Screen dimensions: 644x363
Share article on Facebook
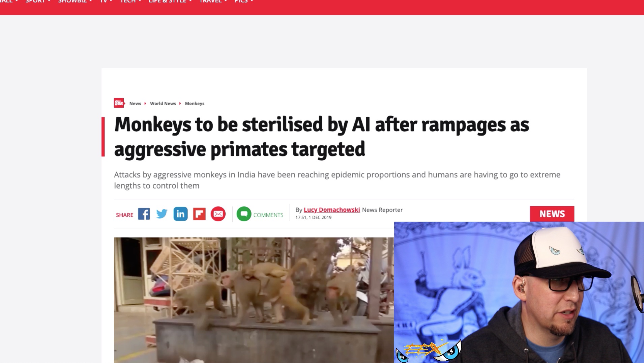click(144, 214)
